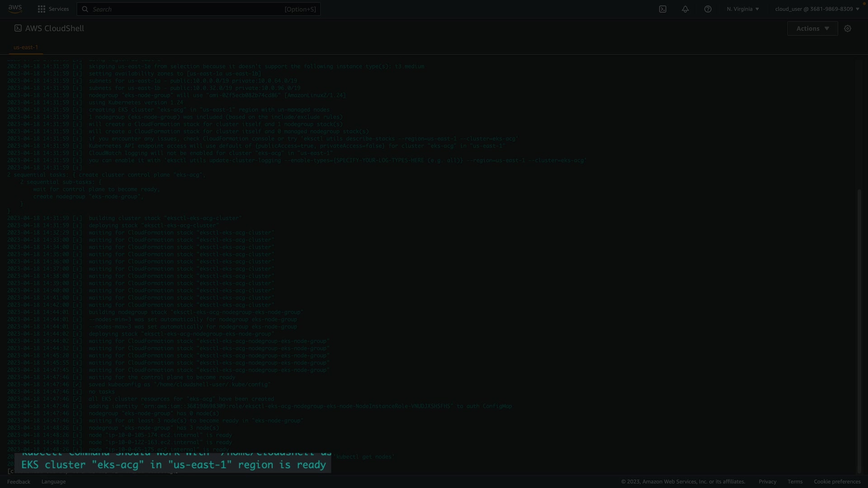The image size is (868, 488).
Task: Open Cookie preferences in footer
Action: pos(837,482)
